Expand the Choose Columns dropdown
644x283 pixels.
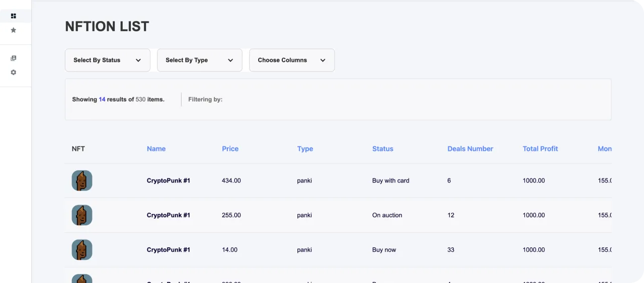coord(292,60)
